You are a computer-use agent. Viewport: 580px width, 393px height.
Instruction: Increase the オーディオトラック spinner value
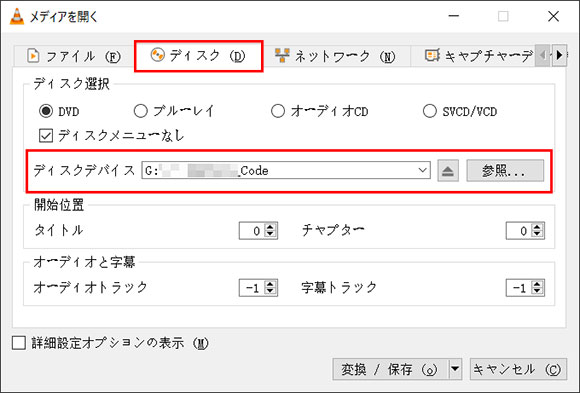click(x=270, y=284)
